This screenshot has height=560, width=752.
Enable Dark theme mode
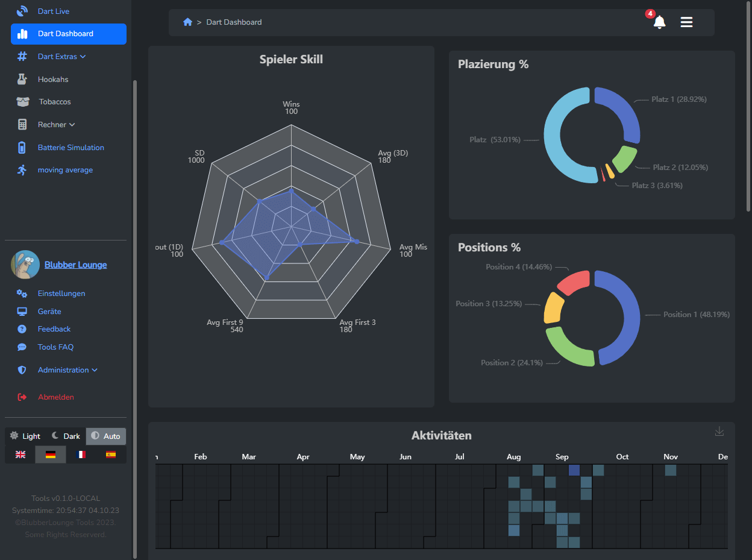(x=66, y=436)
